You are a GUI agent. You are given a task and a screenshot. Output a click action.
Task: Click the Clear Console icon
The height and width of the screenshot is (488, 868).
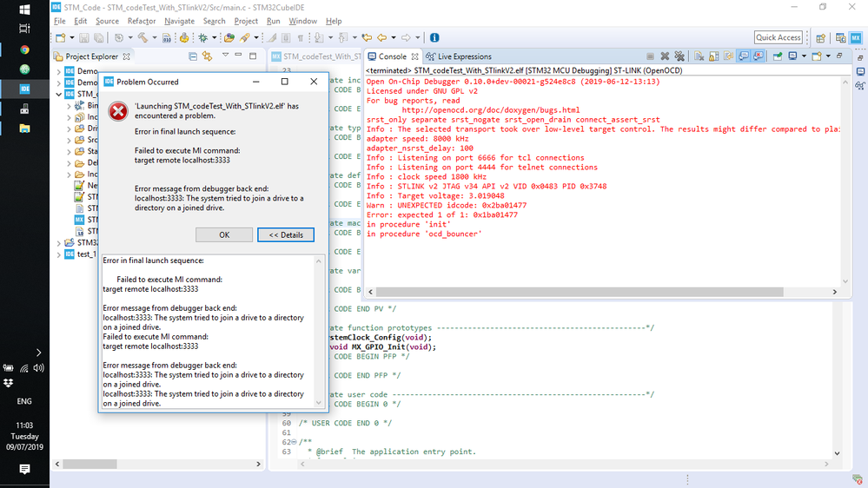pos(699,56)
